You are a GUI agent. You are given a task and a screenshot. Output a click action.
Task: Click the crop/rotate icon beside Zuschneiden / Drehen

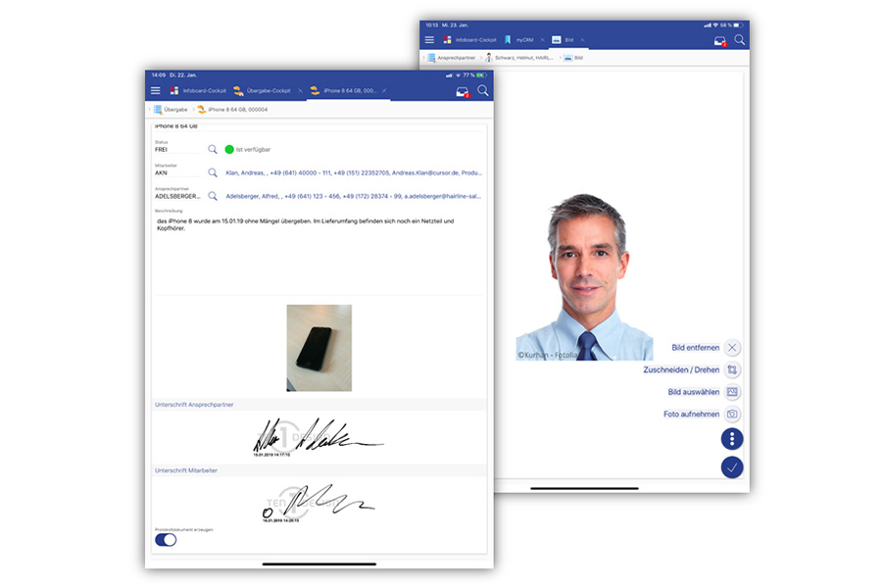tap(732, 369)
